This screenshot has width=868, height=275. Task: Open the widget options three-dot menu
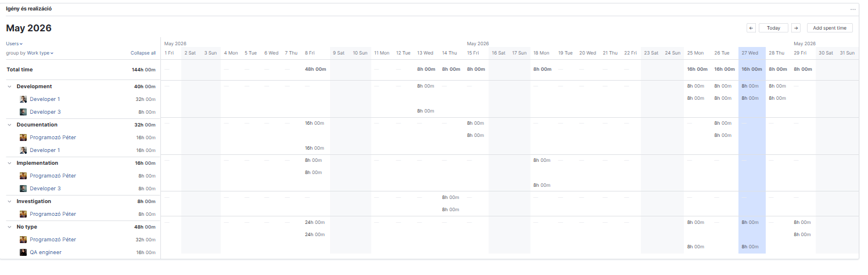coord(853,9)
